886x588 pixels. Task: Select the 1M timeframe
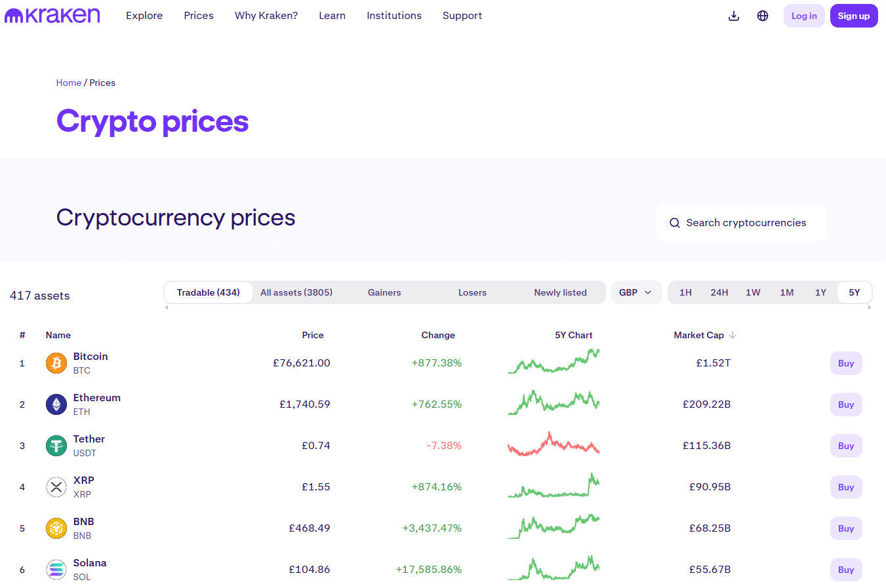[x=787, y=292]
